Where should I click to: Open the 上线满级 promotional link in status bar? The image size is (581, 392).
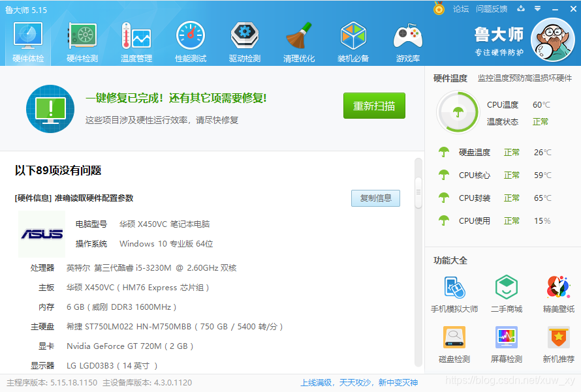359,383
